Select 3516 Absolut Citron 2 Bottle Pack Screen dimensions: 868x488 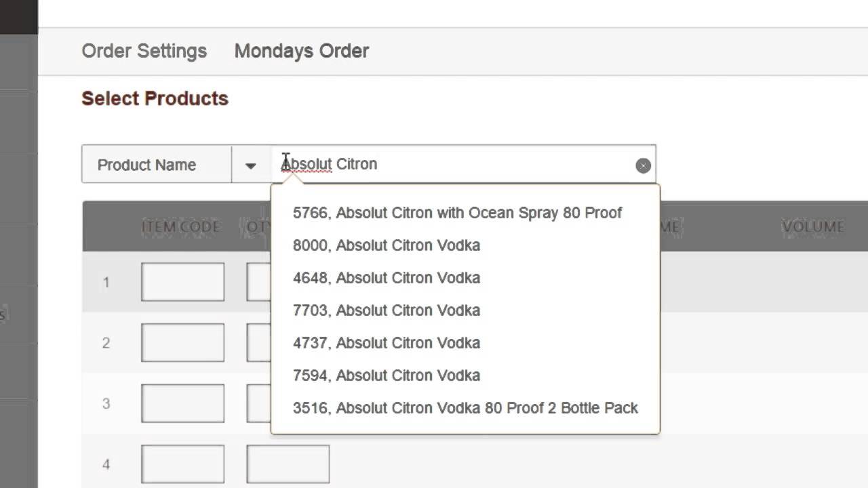(465, 408)
